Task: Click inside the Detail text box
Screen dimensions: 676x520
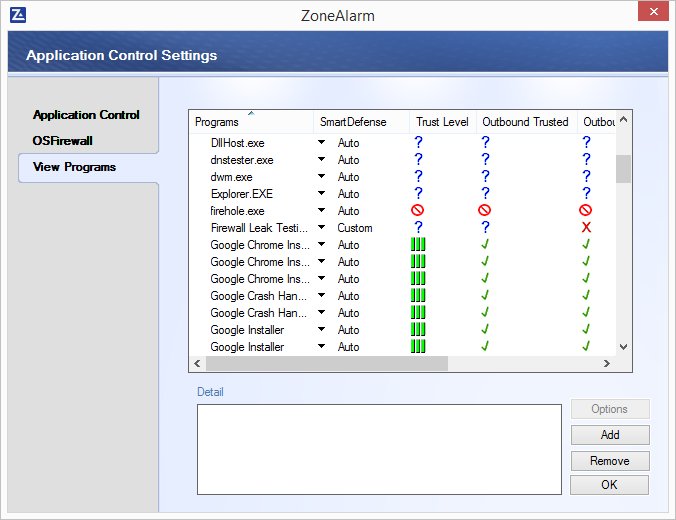Action: pyautogui.click(x=379, y=449)
